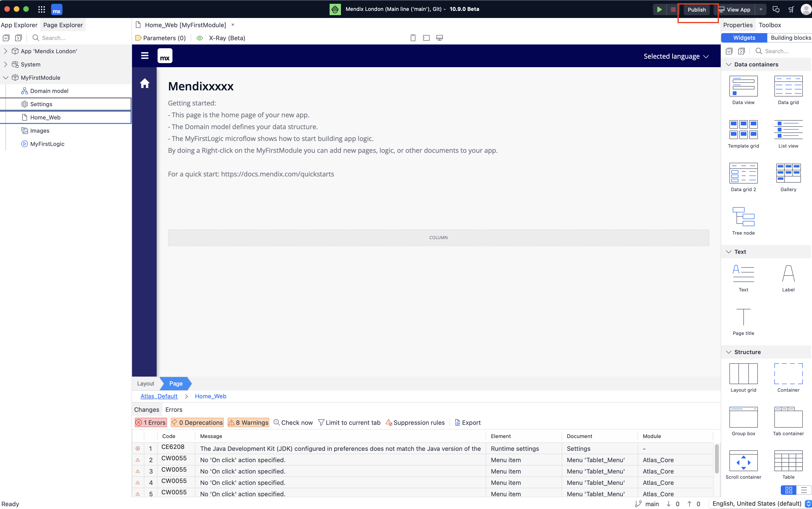Click the home icon in sidebar navigation
The image size is (812, 509).
(145, 83)
